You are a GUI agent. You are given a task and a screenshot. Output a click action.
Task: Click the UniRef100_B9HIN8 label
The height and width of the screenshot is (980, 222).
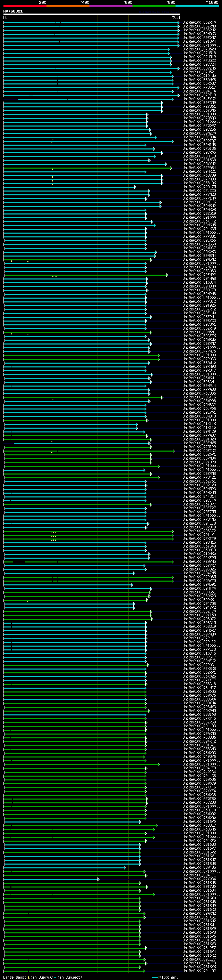(x=199, y=145)
